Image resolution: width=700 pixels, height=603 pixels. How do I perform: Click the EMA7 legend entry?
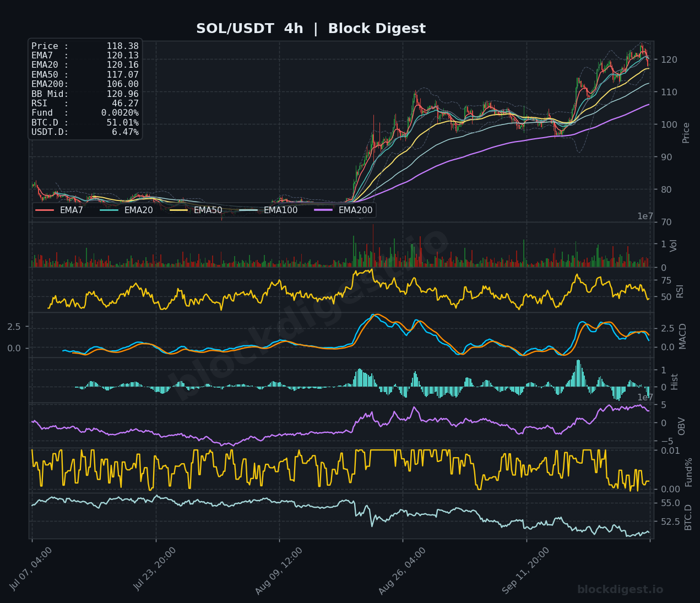click(x=59, y=210)
